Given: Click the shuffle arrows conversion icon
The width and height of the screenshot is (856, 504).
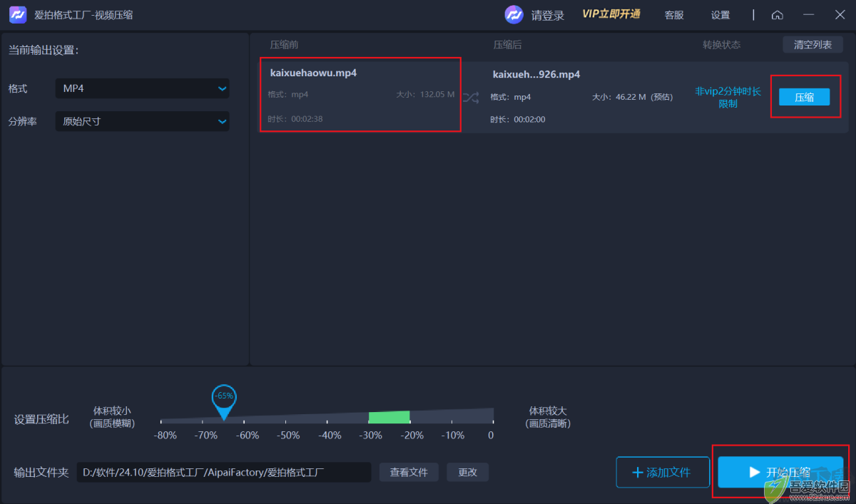Looking at the screenshot, I should coord(471,98).
